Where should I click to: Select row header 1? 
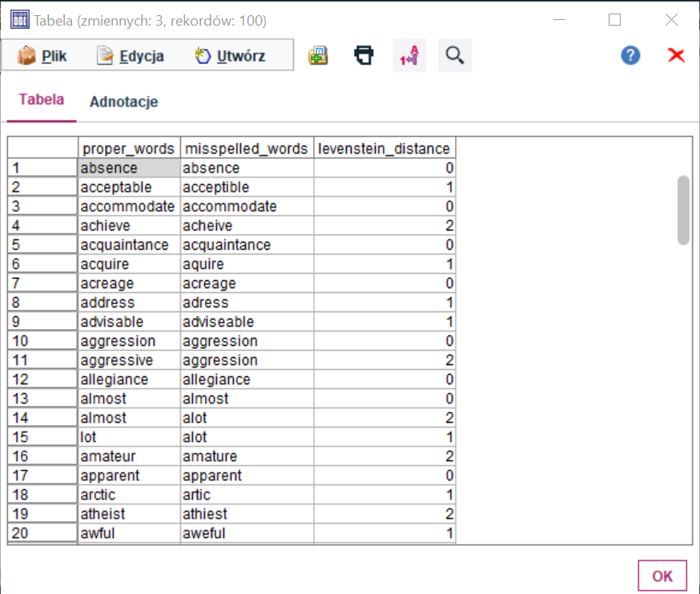click(42, 168)
